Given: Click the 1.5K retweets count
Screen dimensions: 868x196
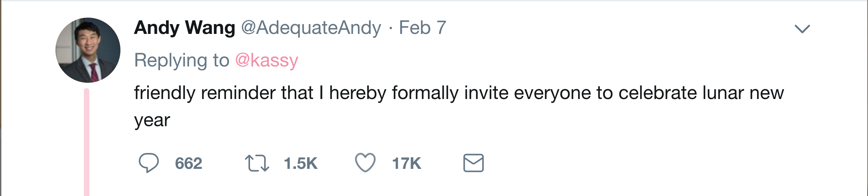Looking at the screenshot, I should (301, 163).
